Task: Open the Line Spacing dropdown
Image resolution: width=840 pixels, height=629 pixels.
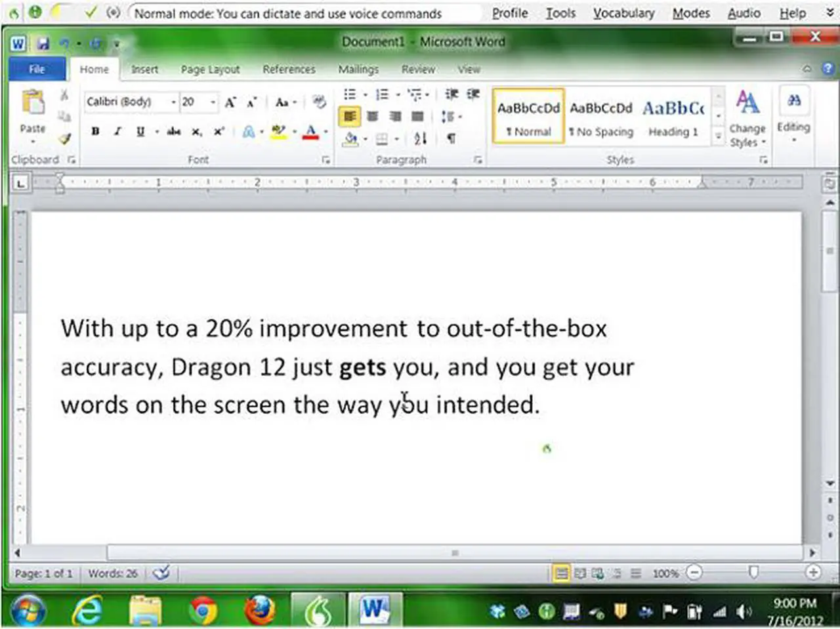Action: (x=451, y=117)
